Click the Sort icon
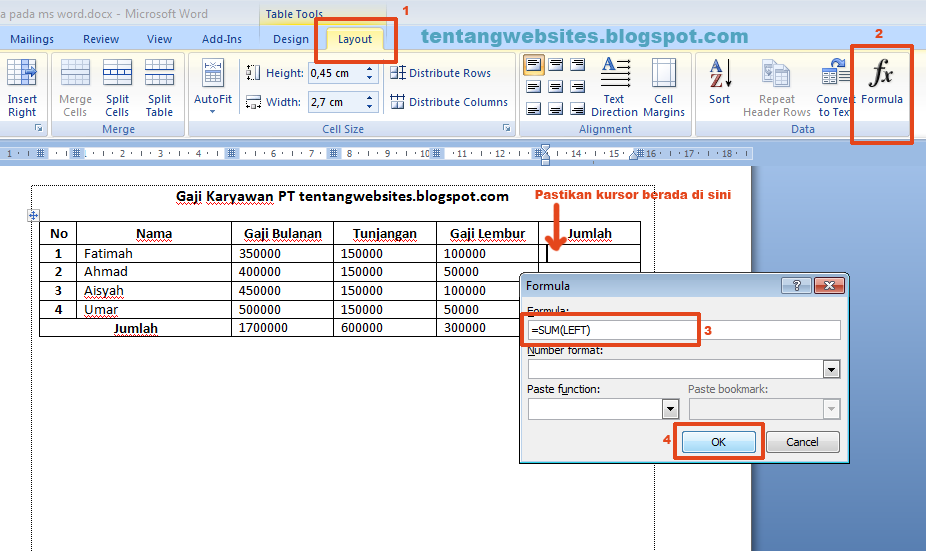926x551 pixels. pyautogui.click(x=720, y=81)
